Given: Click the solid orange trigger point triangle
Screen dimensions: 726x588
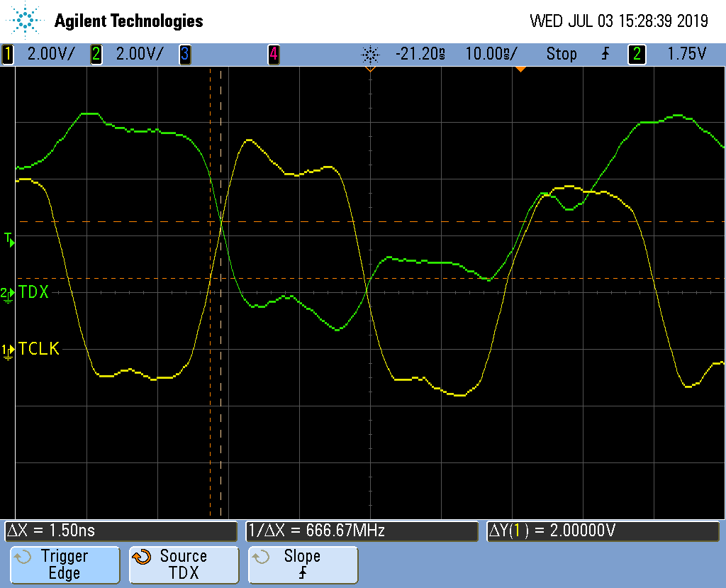Looking at the screenshot, I should pyautogui.click(x=520, y=69).
